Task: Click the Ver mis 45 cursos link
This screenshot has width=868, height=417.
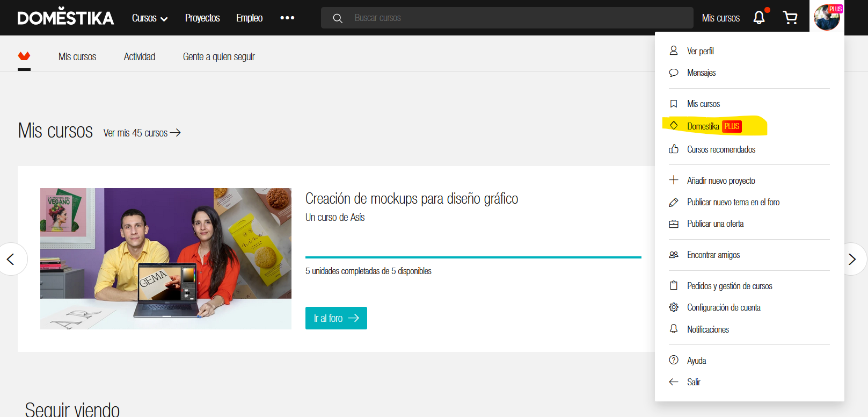Action: click(x=142, y=133)
